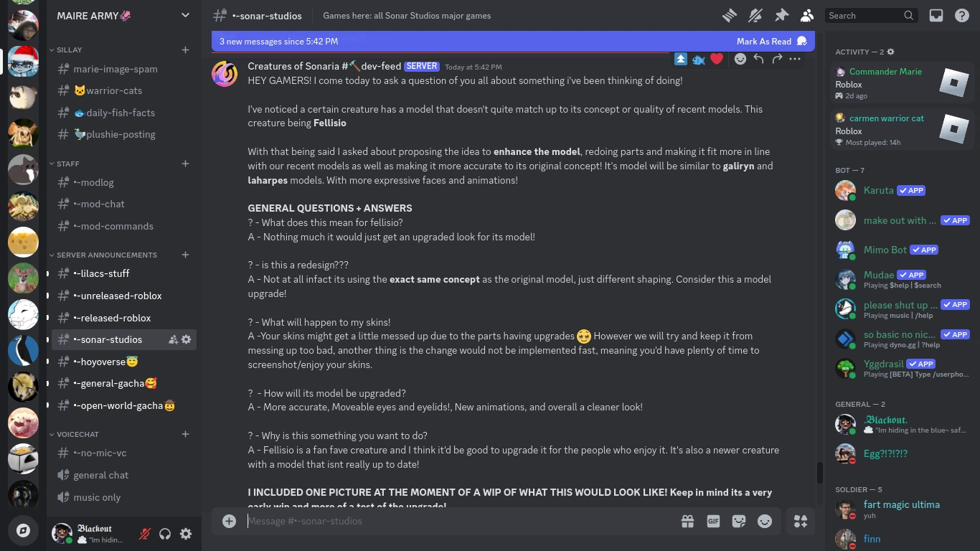Open the sticker picker
The image size is (980, 551).
point(739,521)
